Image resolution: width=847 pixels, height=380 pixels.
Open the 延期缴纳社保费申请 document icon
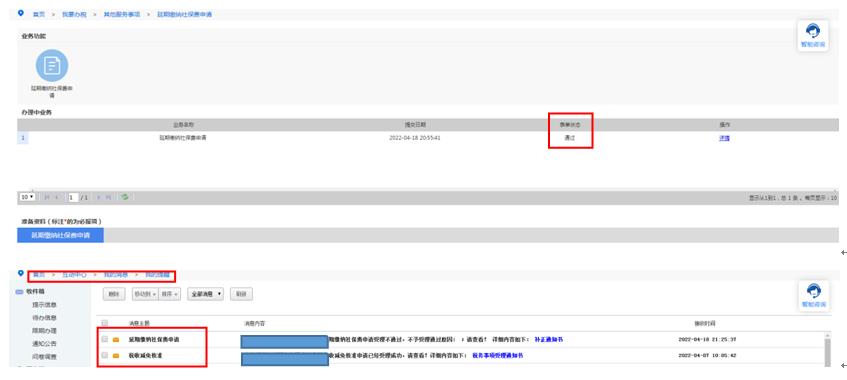(x=52, y=65)
